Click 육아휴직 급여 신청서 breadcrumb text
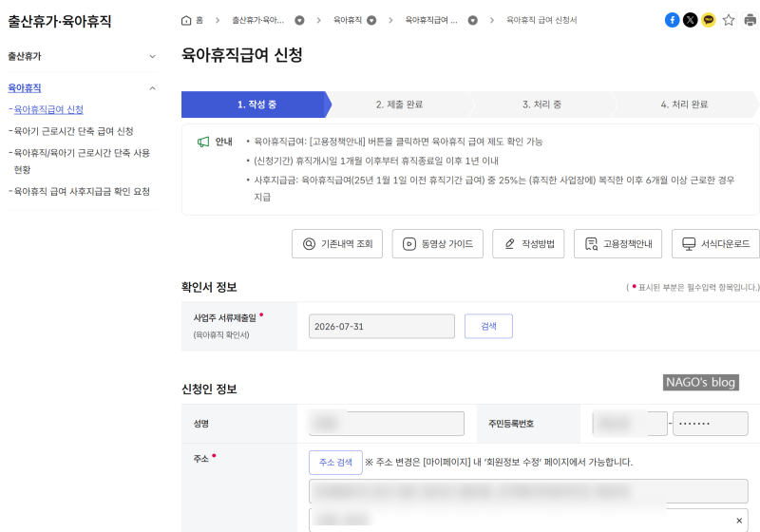Image resolution: width=760 pixels, height=532 pixels. 541,20
